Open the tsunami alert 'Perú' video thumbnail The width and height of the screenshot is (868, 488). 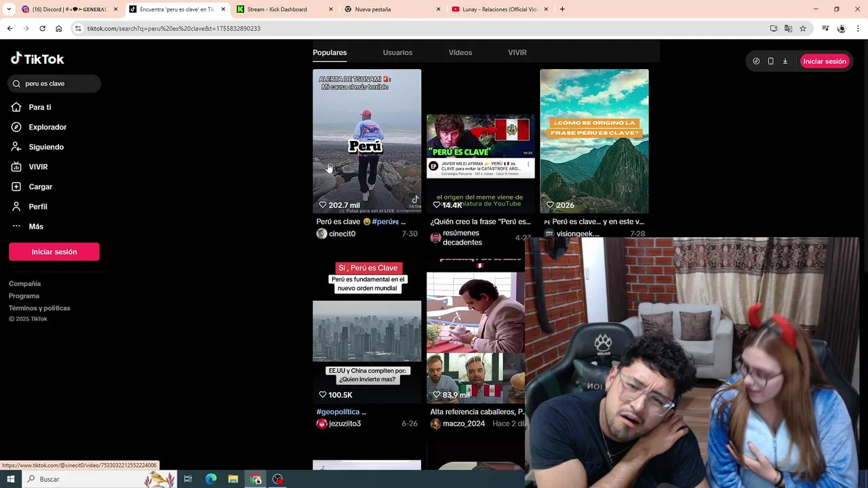pyautogui.click(x=367, y=141)
